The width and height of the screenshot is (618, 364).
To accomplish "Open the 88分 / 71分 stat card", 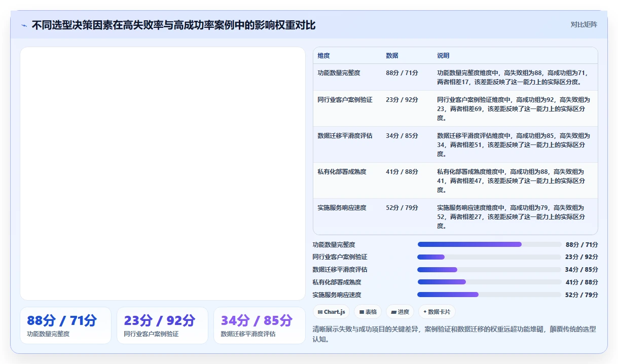I will pos(65,325).
